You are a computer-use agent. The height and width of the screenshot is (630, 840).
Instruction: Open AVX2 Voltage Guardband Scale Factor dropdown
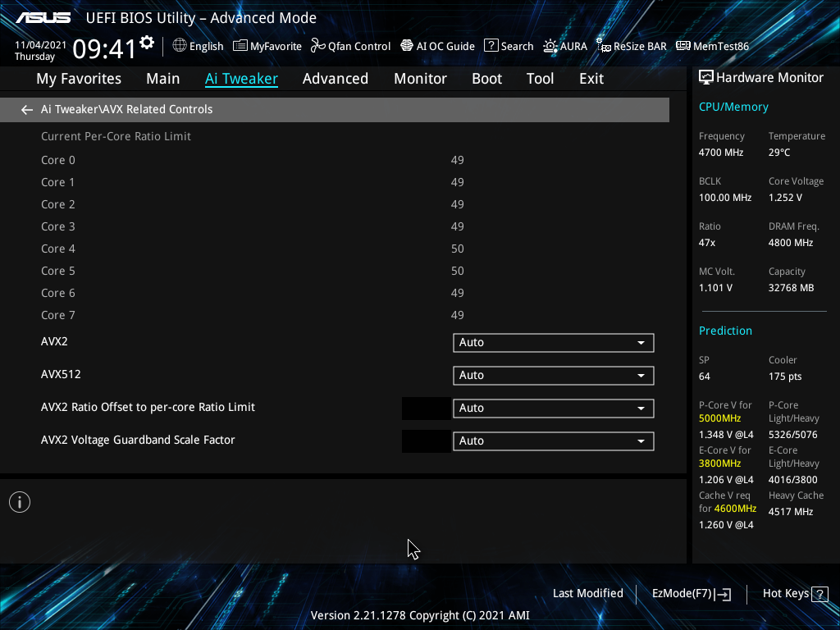coord(554,441)
